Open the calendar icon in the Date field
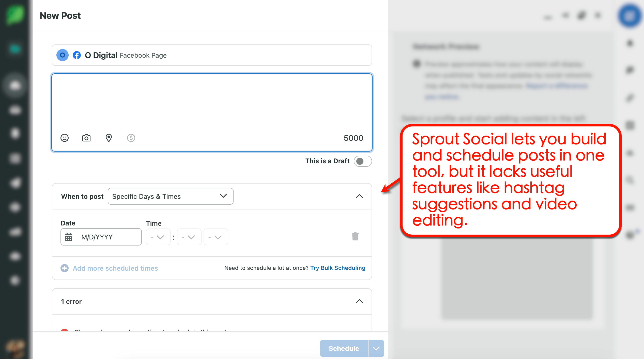 tap(68, 237)
